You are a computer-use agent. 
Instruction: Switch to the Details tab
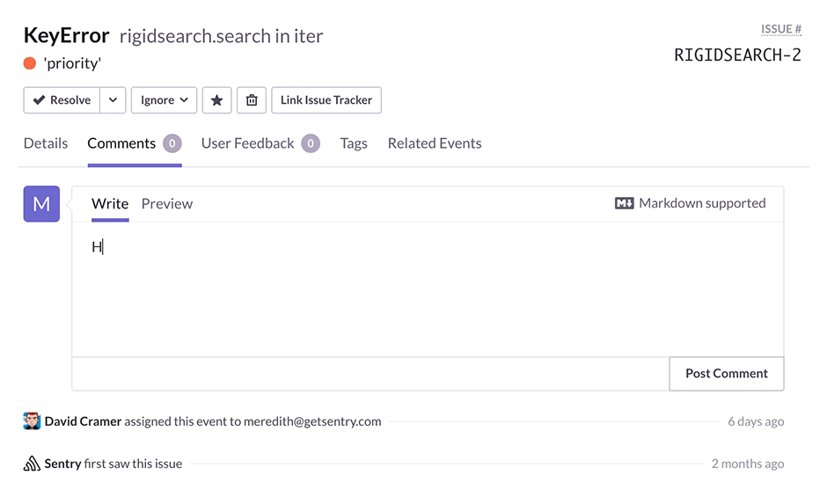(46, 143)
